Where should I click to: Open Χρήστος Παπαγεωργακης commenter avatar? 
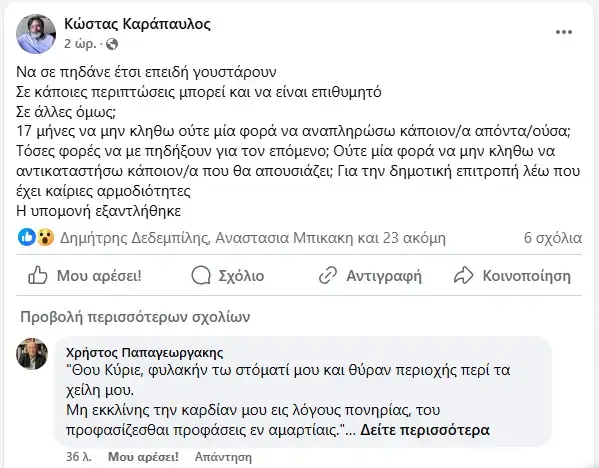pos(32,354)
